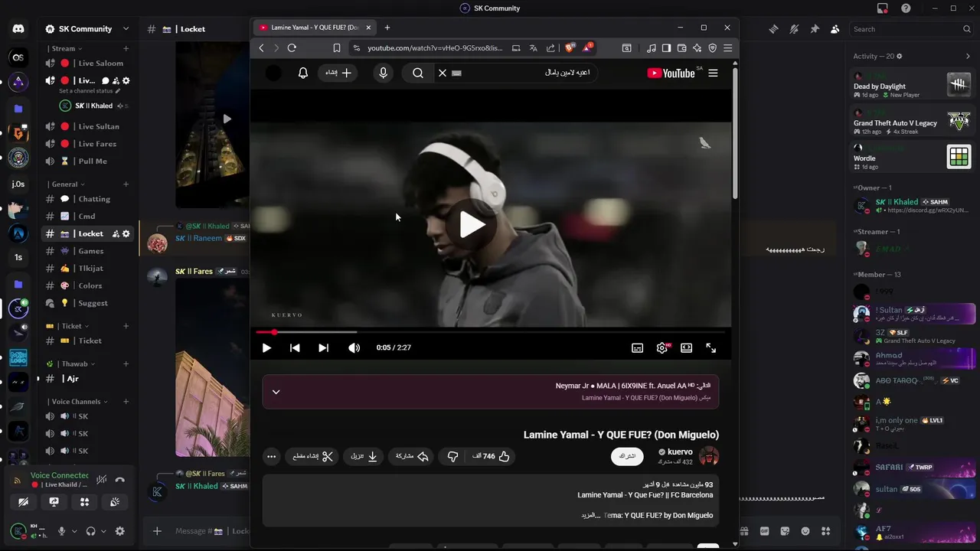Like the Lamine Yamal video
The height and width of the screenshot is (551, 980).
coord(491,456)
